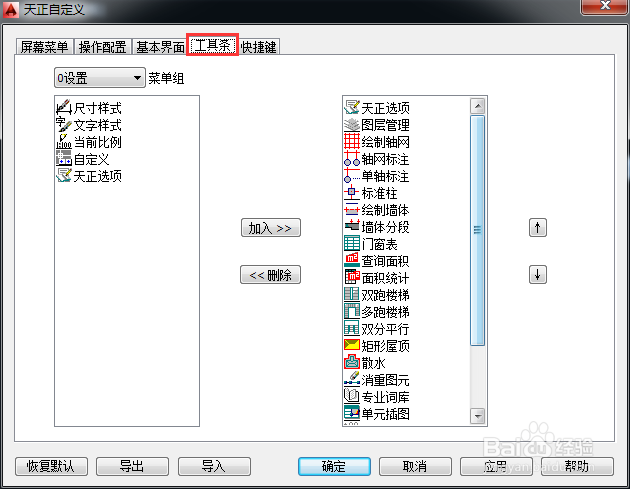Screen dimensions: 630x489
Task: Select the 天正选项 icon in right toolbar list
Action: (352, 108)
